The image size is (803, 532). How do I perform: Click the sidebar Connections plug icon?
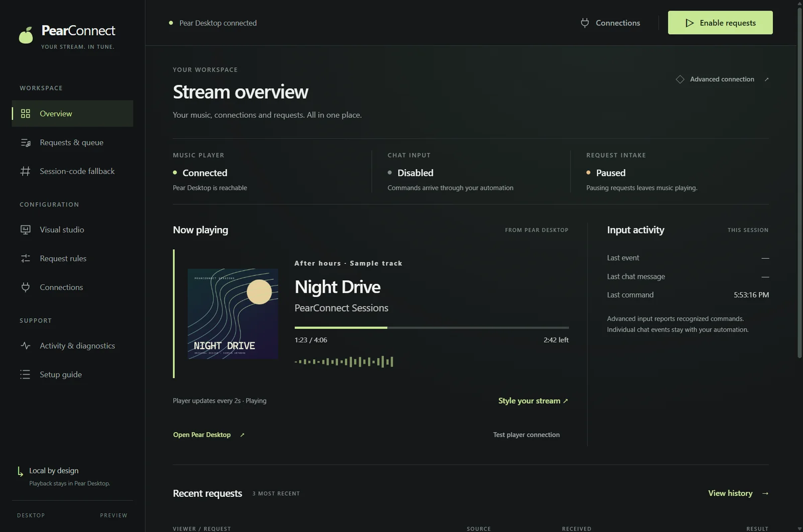click(26, 287)
